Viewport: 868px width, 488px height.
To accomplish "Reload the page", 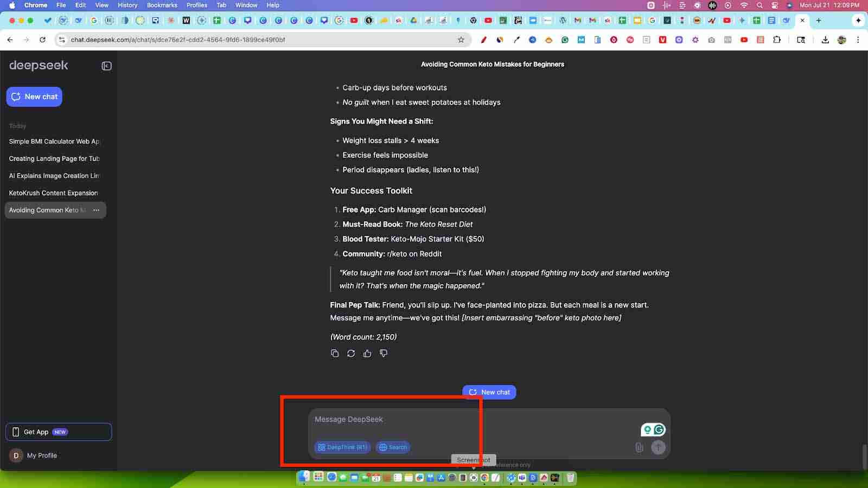I will click(x=42, y=40).
